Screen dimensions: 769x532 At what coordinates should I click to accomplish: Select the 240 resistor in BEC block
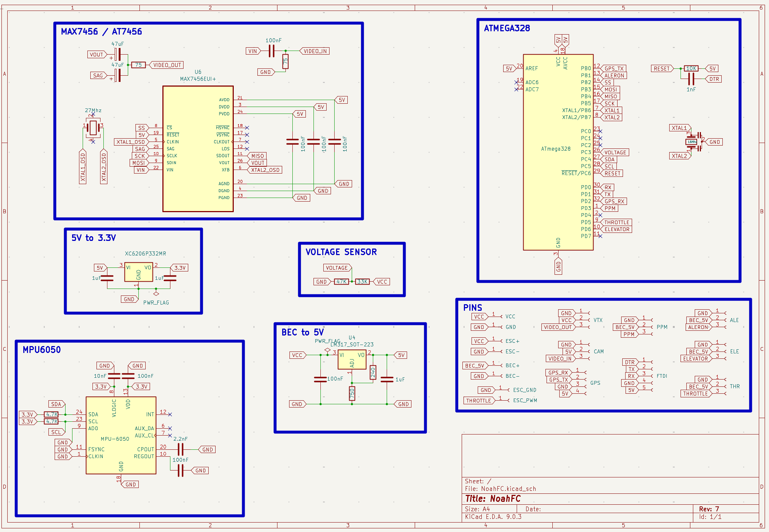pos(373,372)
